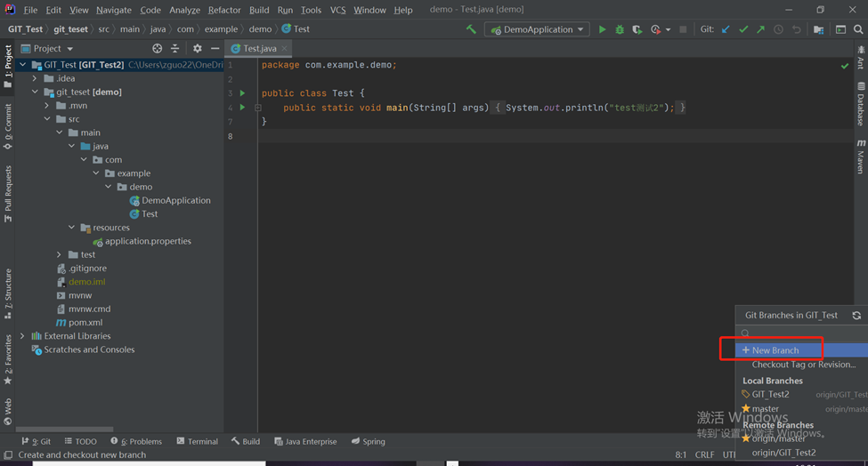Toggle the code fold marker on line 4

[x=258, y=108]
